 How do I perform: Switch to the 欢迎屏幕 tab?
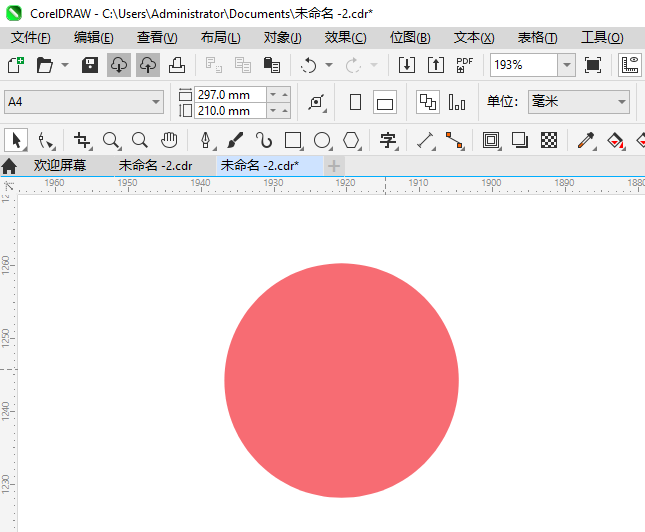pos(60,166)
